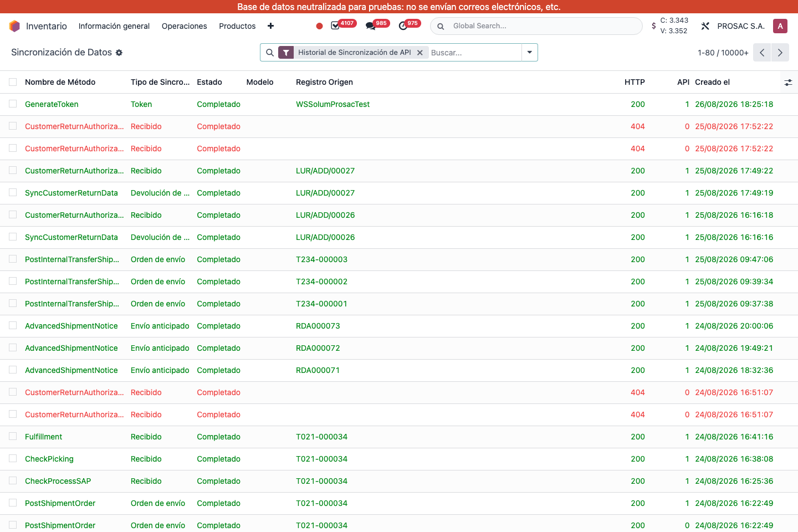
Task: Sort by Nombre de Método column
Action: click(60, 82)
